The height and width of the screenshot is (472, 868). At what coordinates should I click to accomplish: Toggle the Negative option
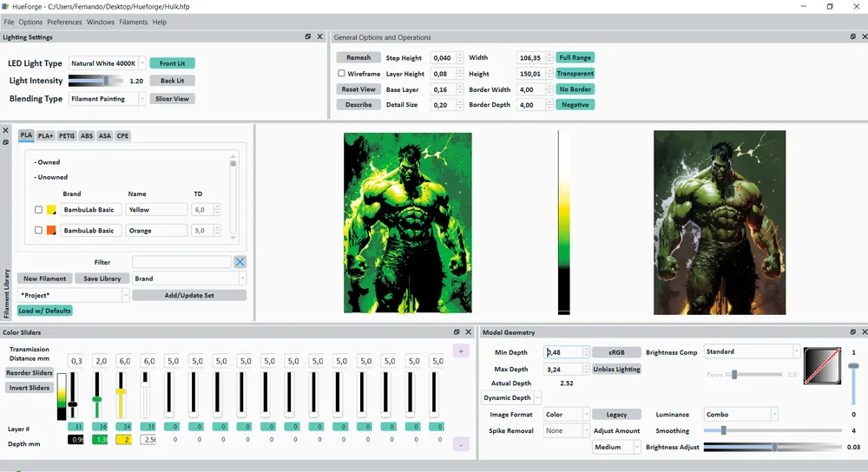coord(575,105)
